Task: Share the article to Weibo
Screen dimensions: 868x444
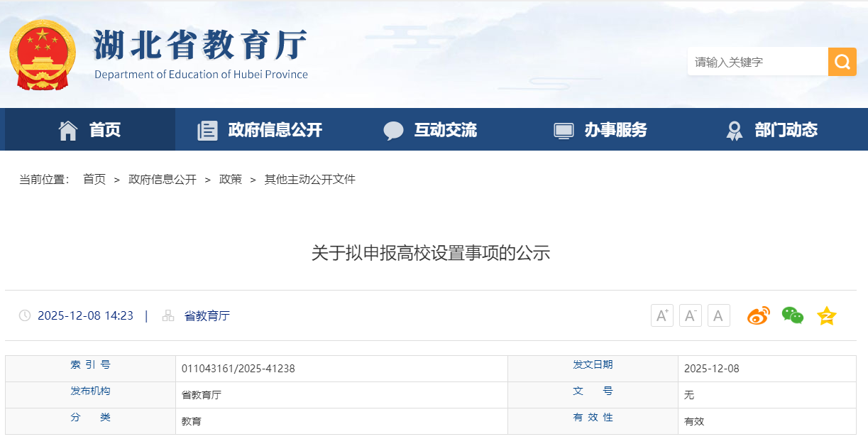Action: pos(757,315)
